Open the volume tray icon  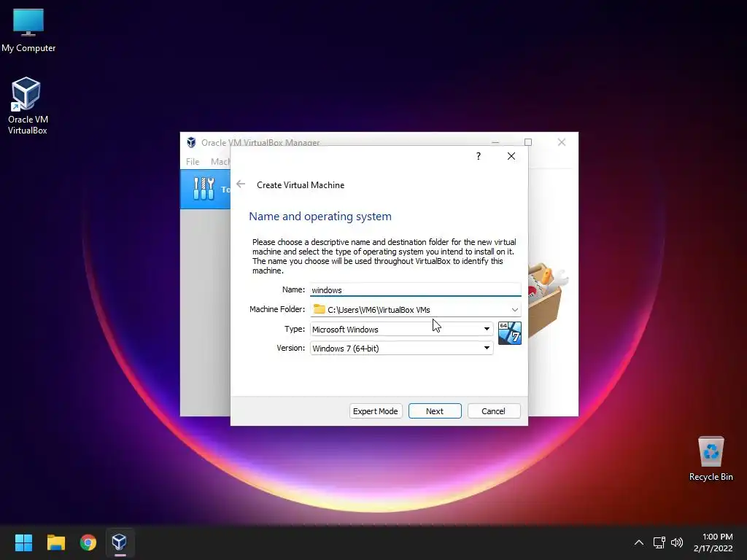676,542
